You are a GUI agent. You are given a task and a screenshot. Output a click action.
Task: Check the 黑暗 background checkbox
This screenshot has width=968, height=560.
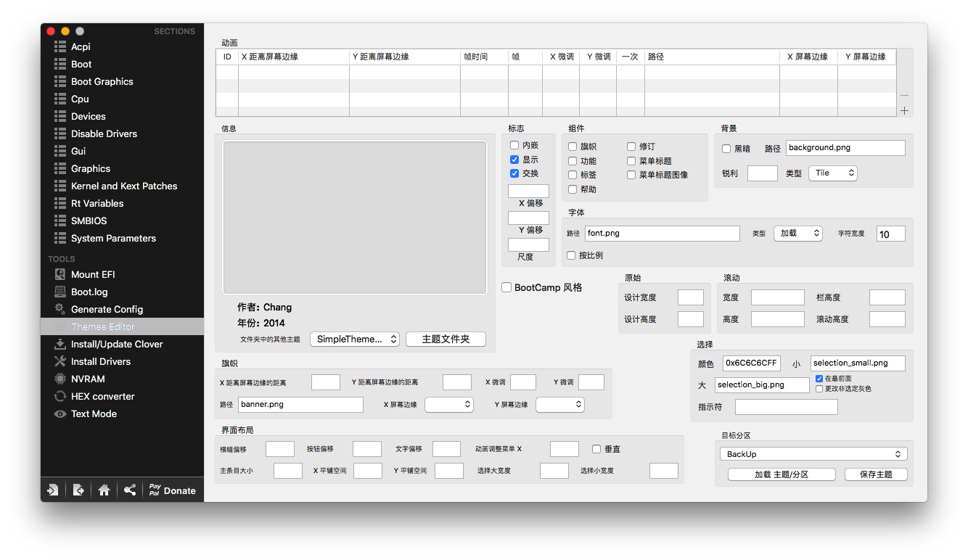[726, 148]
